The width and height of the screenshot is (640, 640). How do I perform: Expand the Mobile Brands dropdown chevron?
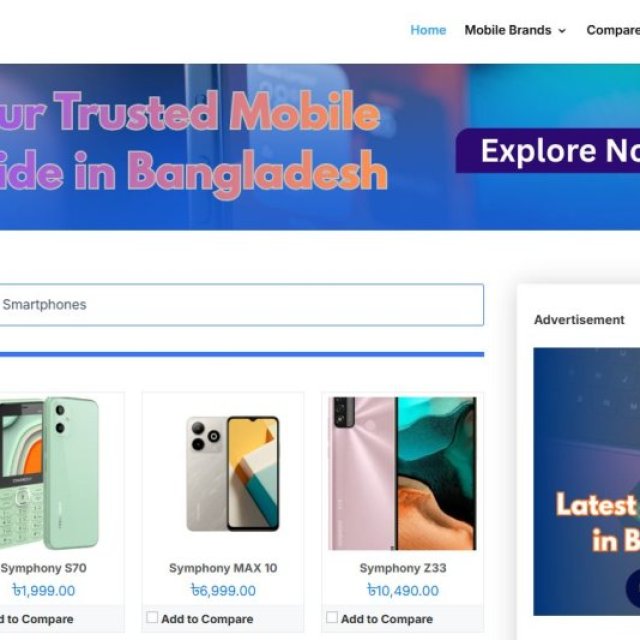pyautogui.click(x=562, y=31)
